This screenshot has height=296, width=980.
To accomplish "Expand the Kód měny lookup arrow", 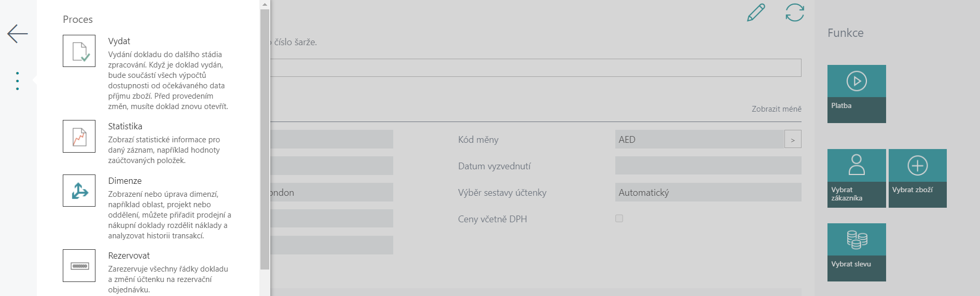I will tap(793, 139).
